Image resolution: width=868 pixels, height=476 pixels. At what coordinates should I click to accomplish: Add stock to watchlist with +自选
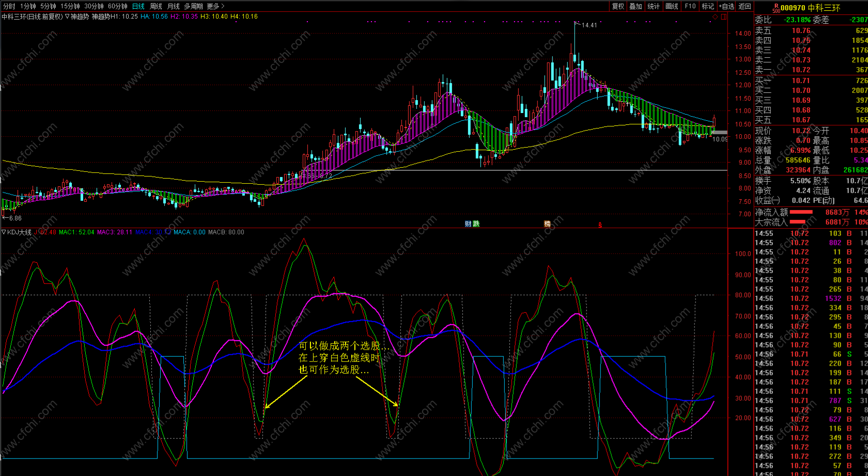pos(726,6)
